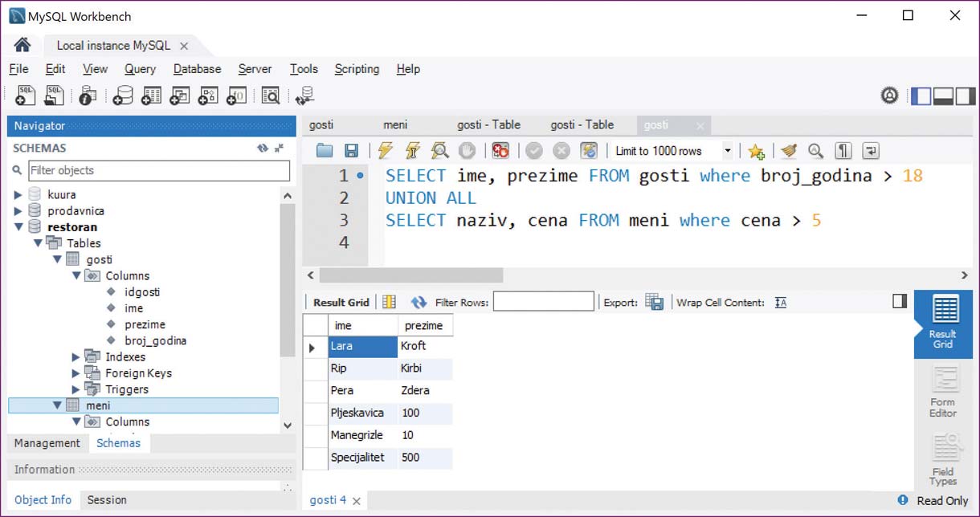Open a script file in query editor
Screen dimensions: 980x517
pos(325,151)
